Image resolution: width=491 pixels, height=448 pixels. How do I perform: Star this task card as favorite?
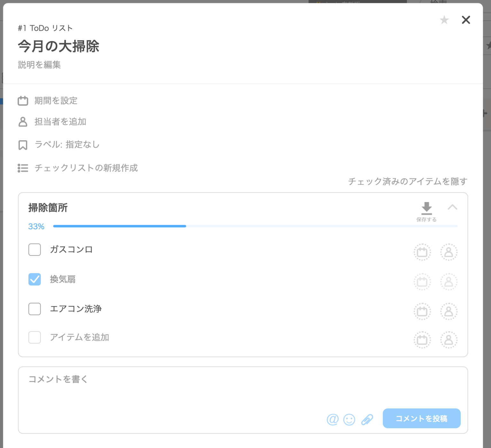point(444,20)
